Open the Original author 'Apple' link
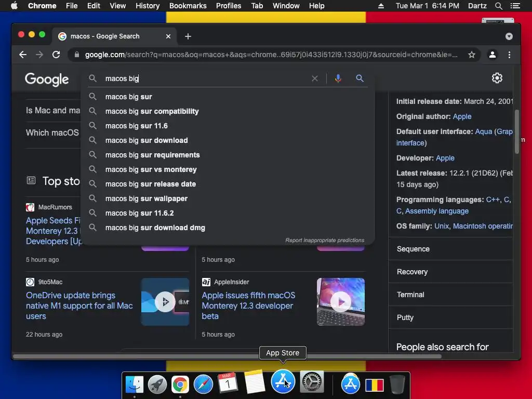This screenshot has height=399, width=532. click(462, 116)
